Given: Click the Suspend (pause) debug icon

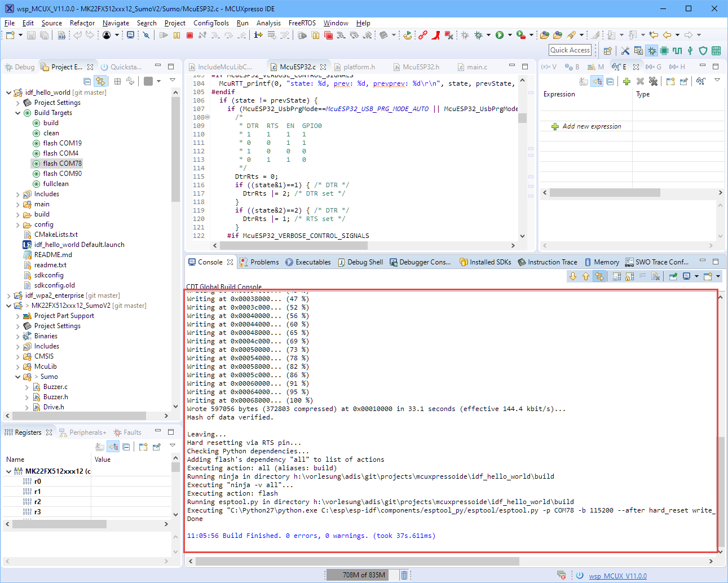Looking at the screenshot, I should [x=177, y=35].
